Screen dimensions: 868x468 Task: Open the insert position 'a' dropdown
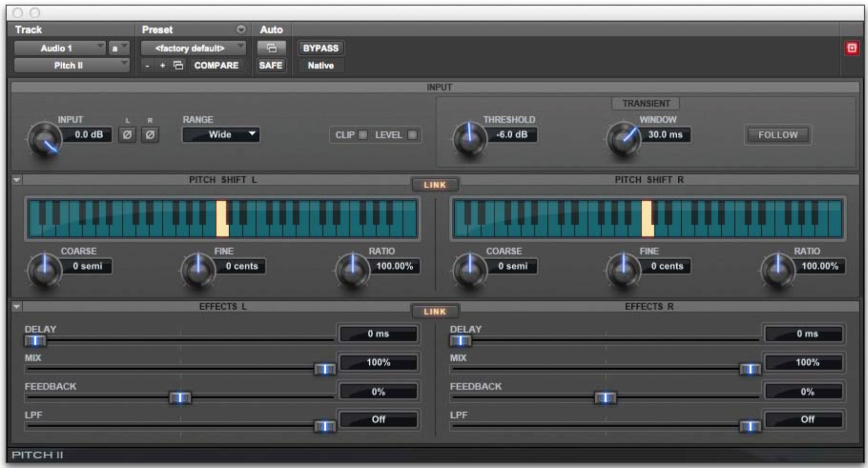(119, 48)
